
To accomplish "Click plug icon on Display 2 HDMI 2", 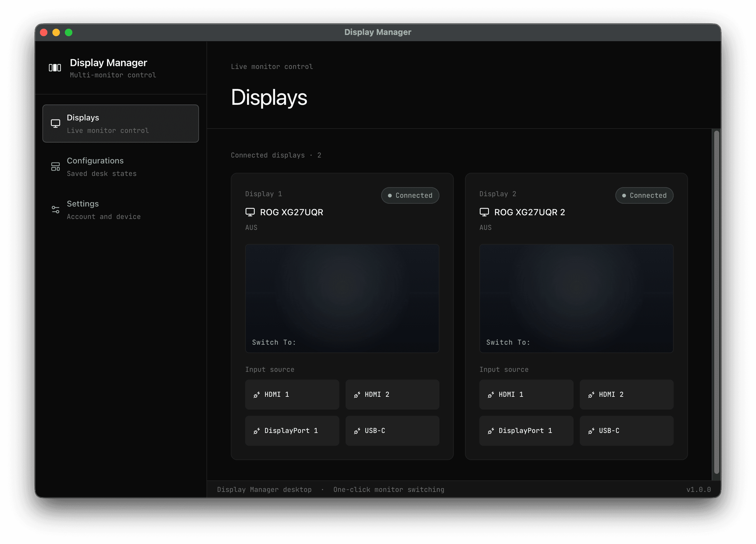I will [x=591, y=395].
